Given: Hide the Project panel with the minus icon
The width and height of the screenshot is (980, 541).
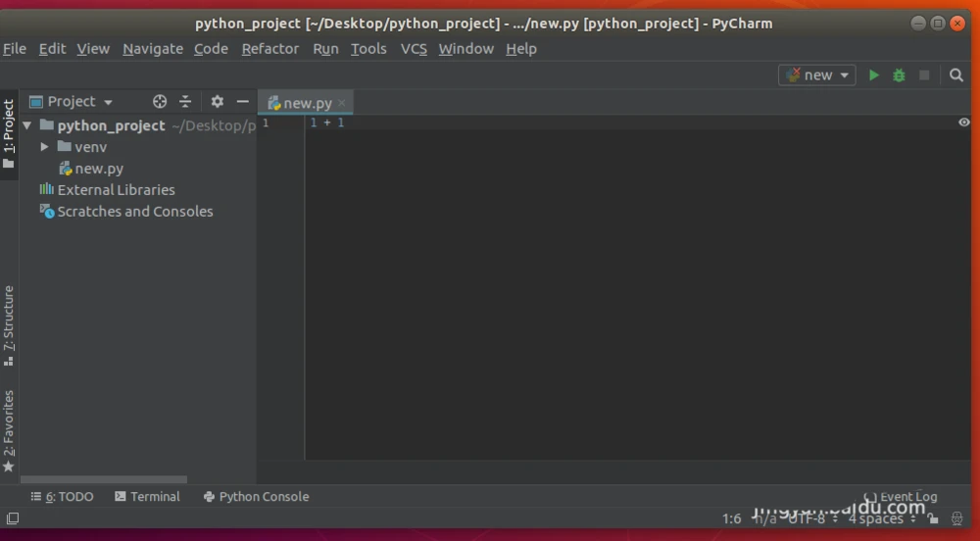Looking at the screenshot, I should pos(243,102).
